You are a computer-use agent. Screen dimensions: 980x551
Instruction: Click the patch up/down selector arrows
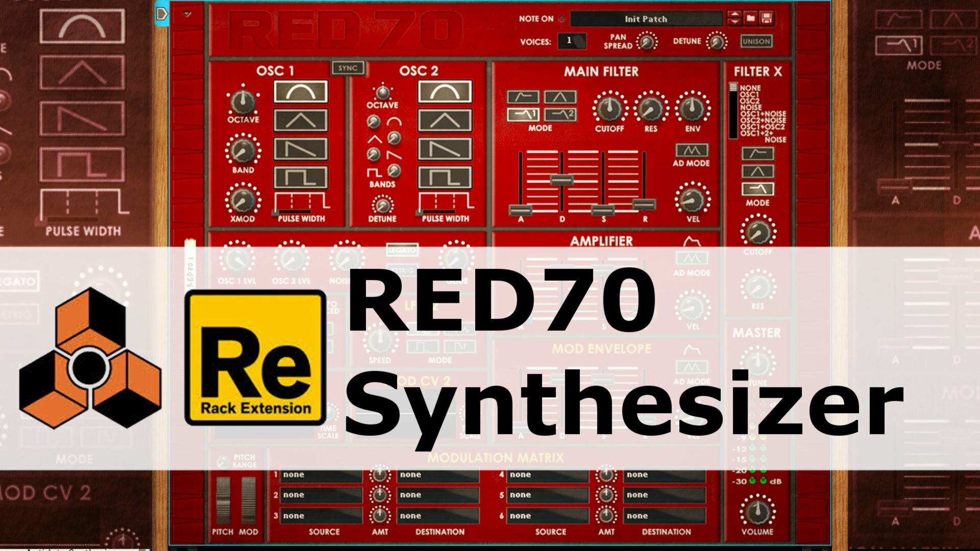click(734, 19)
